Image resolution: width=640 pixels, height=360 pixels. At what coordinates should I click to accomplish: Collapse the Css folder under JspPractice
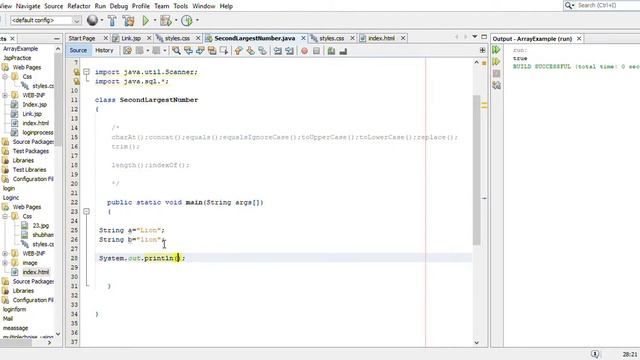[5, 77]
